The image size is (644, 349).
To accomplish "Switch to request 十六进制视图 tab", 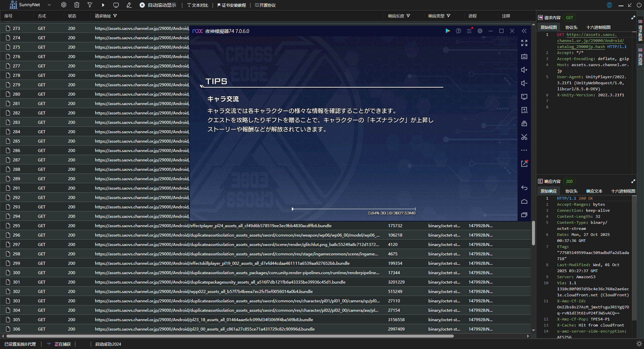I will [598, 27].
